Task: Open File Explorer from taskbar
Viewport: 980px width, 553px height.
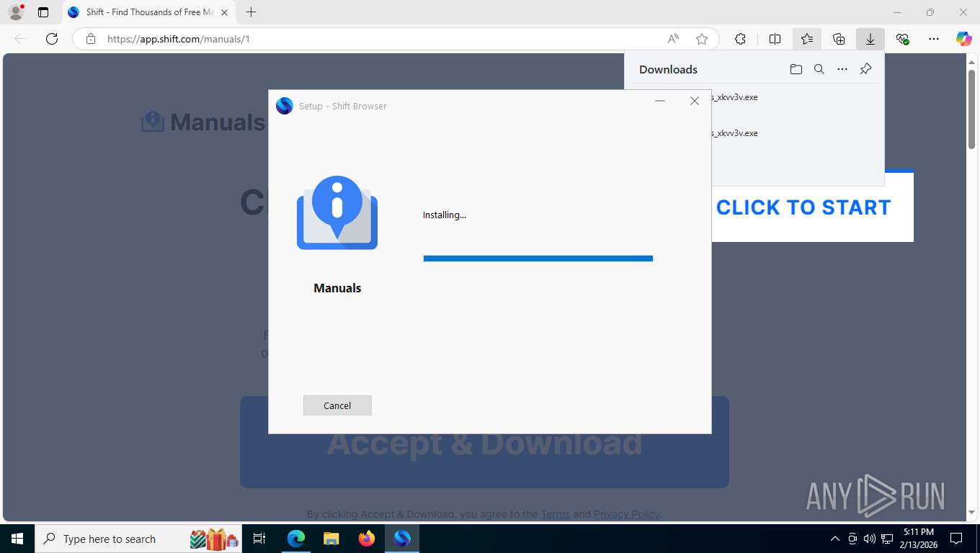Action: (331, 539)
